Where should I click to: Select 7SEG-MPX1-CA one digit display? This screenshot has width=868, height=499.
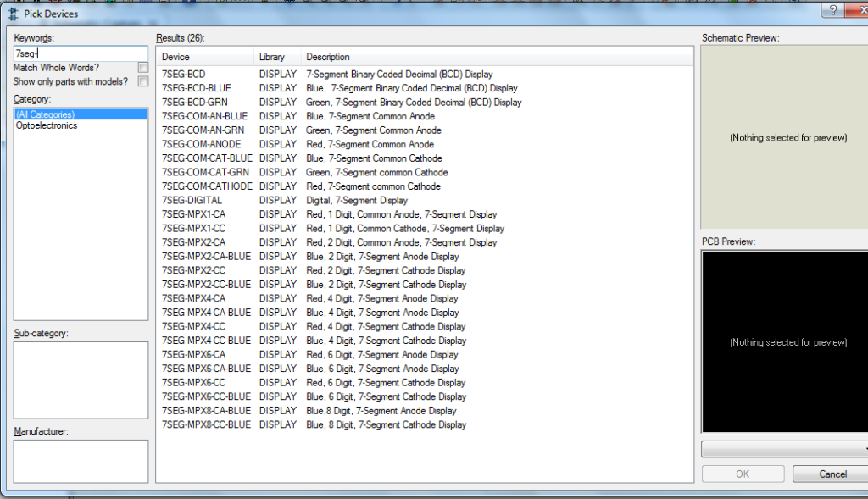(x=193, y=214)
